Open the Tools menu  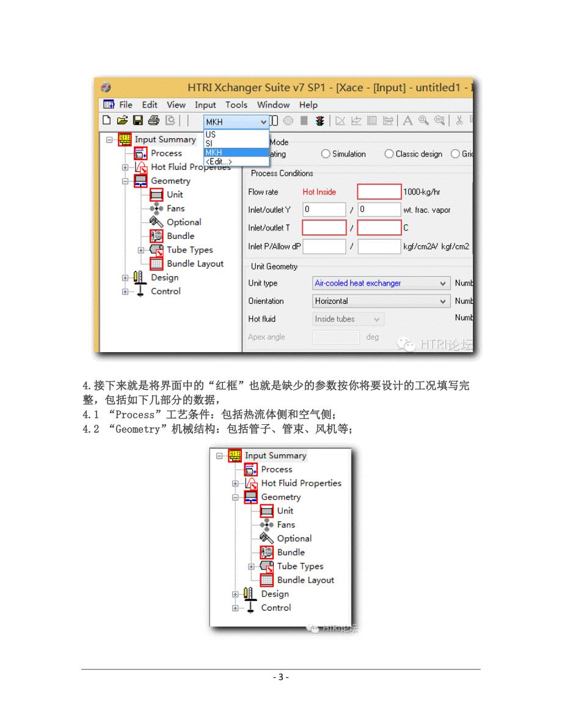pos(236,105)
